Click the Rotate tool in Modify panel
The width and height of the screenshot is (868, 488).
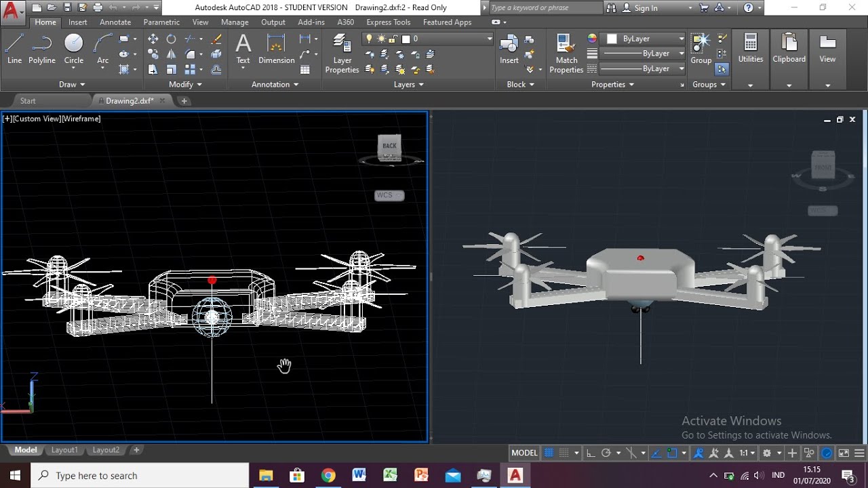point(172,39)
